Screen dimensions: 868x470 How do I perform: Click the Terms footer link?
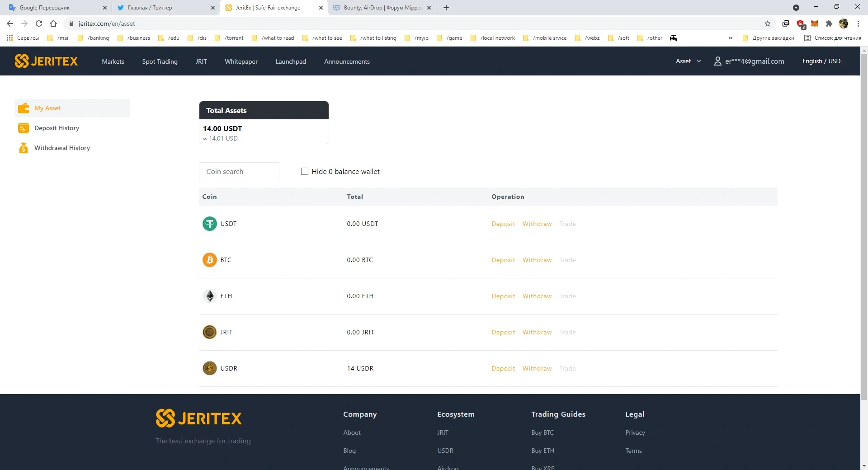point(633,451)
